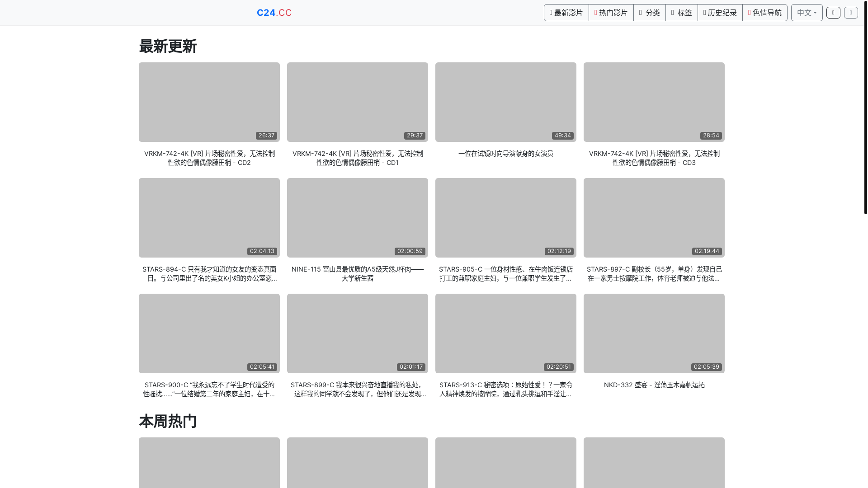Click the title 一位在试镜时向导演献身的女演员
Image resolution: width=868 pixels, height=488 pixels.
click(x=506, y=154)
